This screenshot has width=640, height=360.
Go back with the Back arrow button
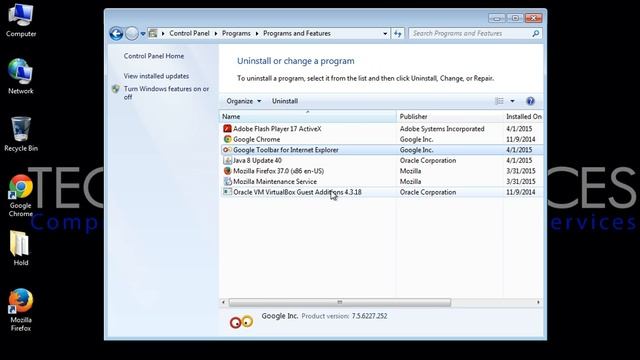click(x=116, y=33)
